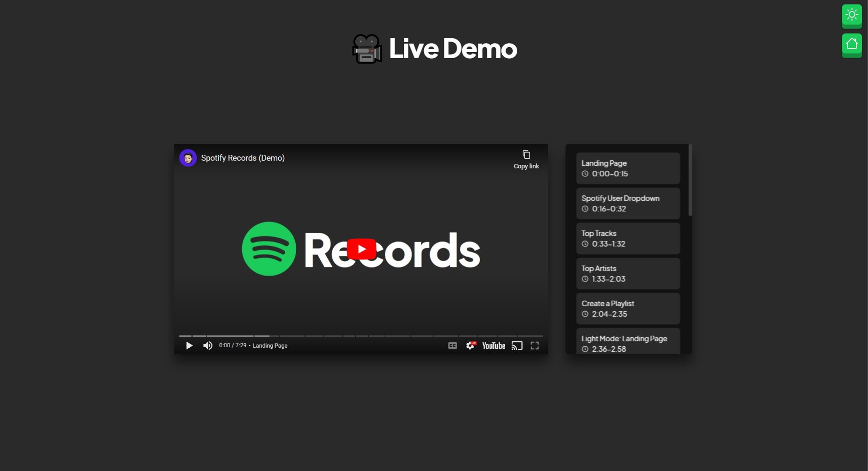Mute the video volume speaker icon
The width and height of the screenshot is (868, 471).
pos(207,346)
